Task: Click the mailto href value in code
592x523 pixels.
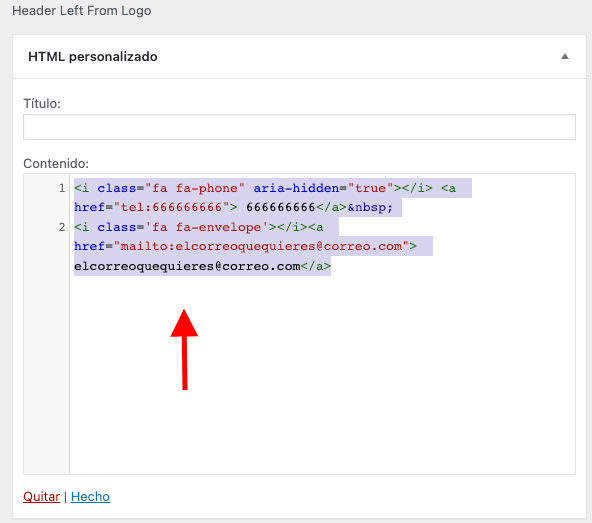Action: [261, 246]
